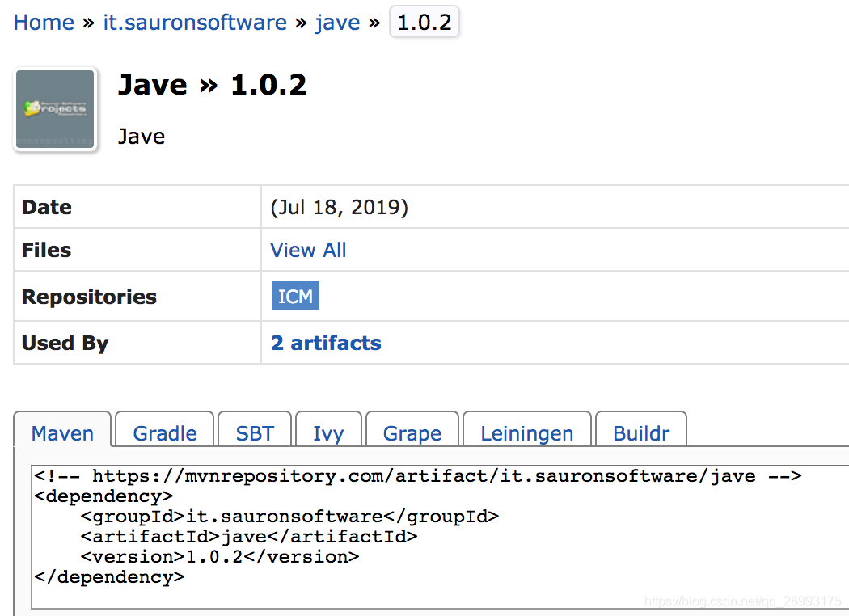Open the it.sauronsoftware breadcrumb link

pyautogui.click(x=195, y=23)
